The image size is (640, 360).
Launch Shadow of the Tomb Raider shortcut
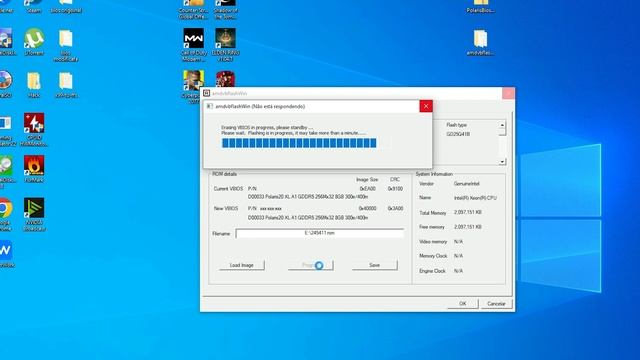click(225, 9)
